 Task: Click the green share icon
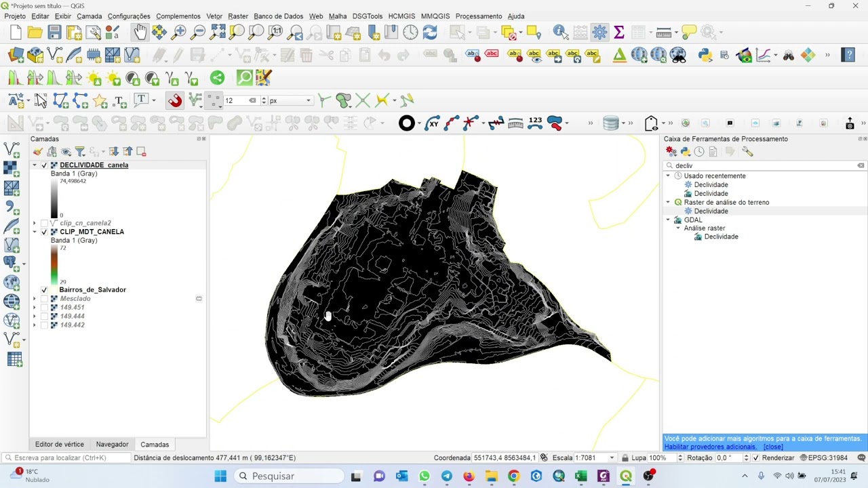pos(217,78)
